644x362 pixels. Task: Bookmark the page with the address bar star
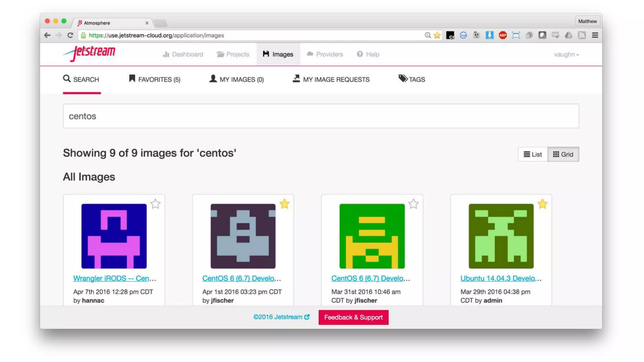pos(437,35)
